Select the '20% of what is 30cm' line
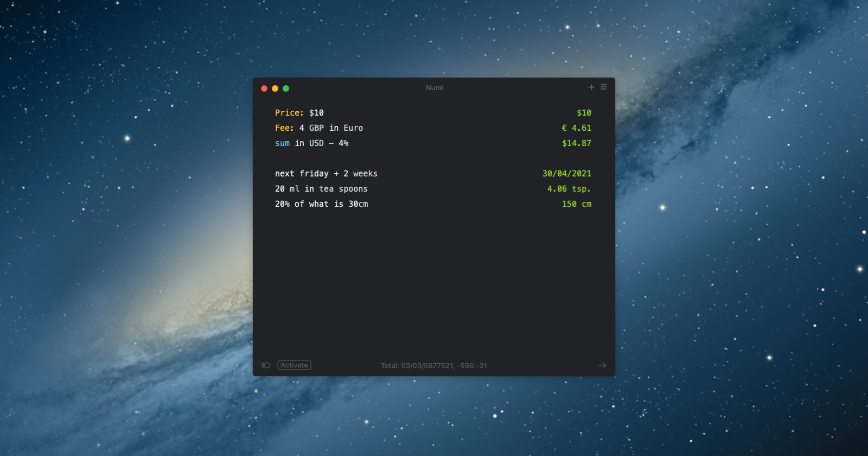 tap(321, 204)
